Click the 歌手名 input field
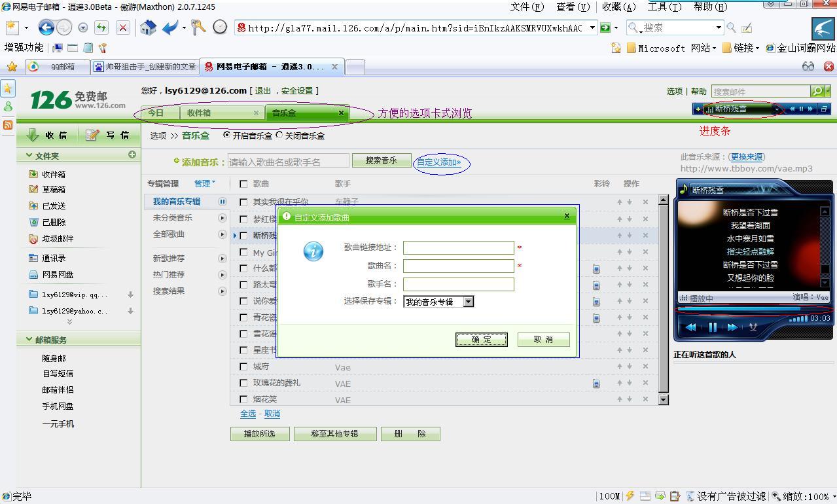Viewport: 837px width, 504px height. 459,284
